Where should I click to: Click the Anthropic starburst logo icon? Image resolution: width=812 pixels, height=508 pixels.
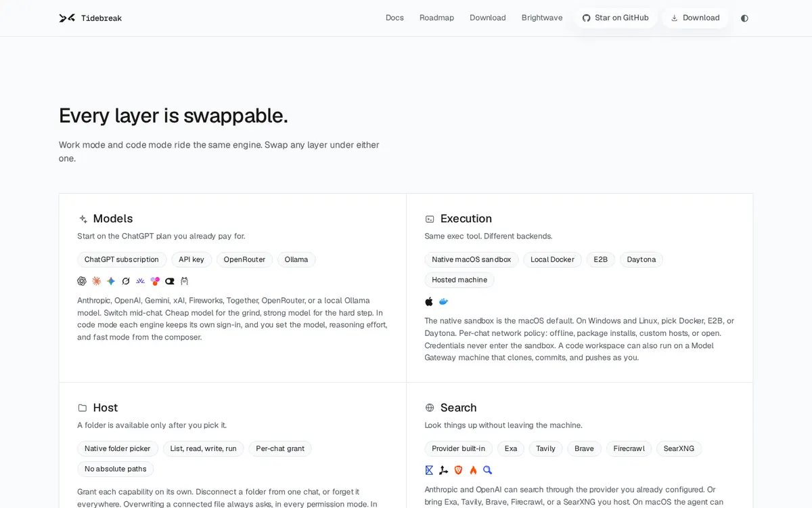point(97,281)
